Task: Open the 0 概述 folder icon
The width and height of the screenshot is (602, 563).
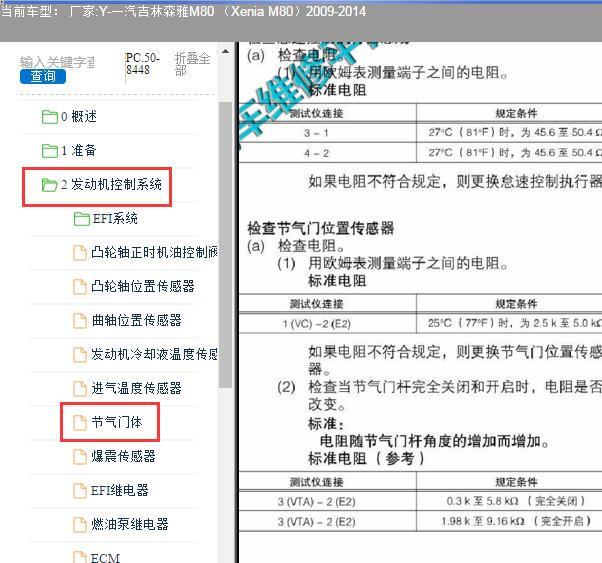Action: coord(50,117)
